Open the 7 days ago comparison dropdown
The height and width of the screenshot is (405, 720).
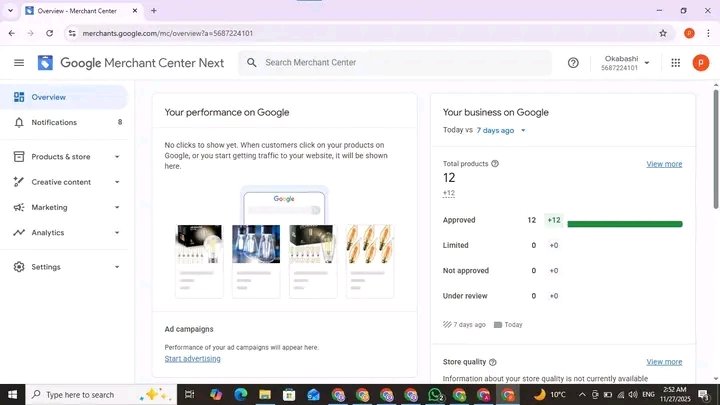click(501, 130)
